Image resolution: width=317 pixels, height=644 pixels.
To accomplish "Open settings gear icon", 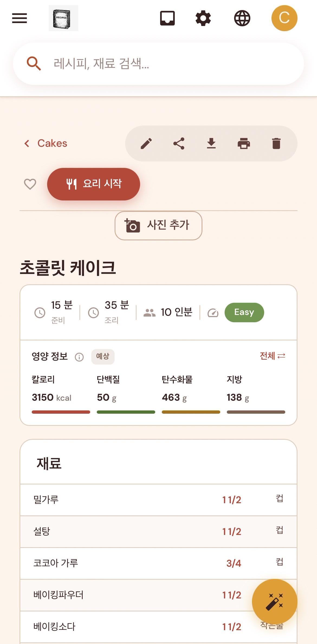I will click(203, 18).
